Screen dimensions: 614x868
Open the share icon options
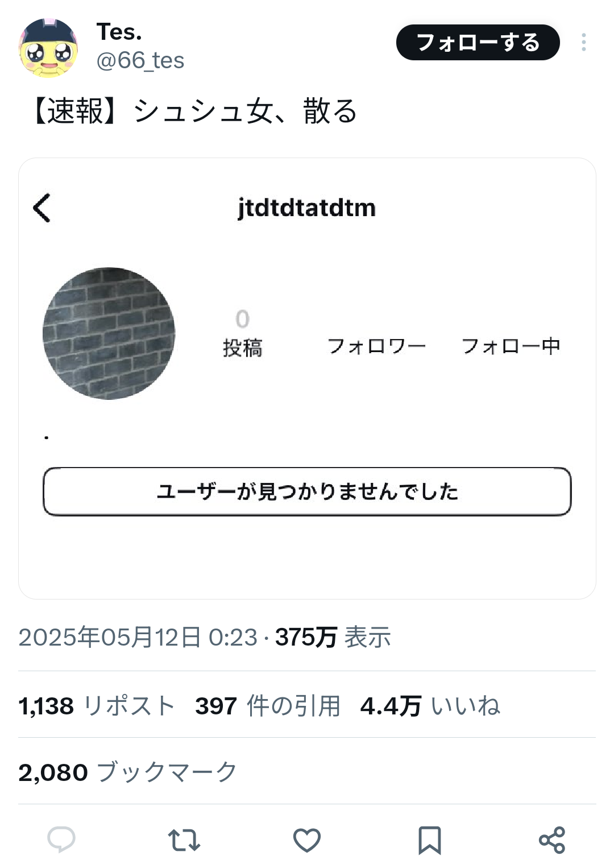pyautogui.click(x=551, y=840)
